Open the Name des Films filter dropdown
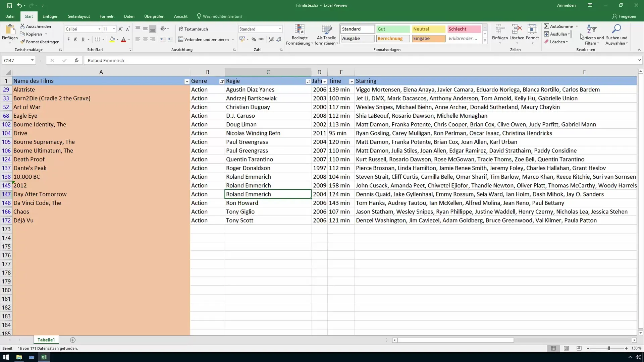The width and height of the screenshot is (644, 362). 187,81
